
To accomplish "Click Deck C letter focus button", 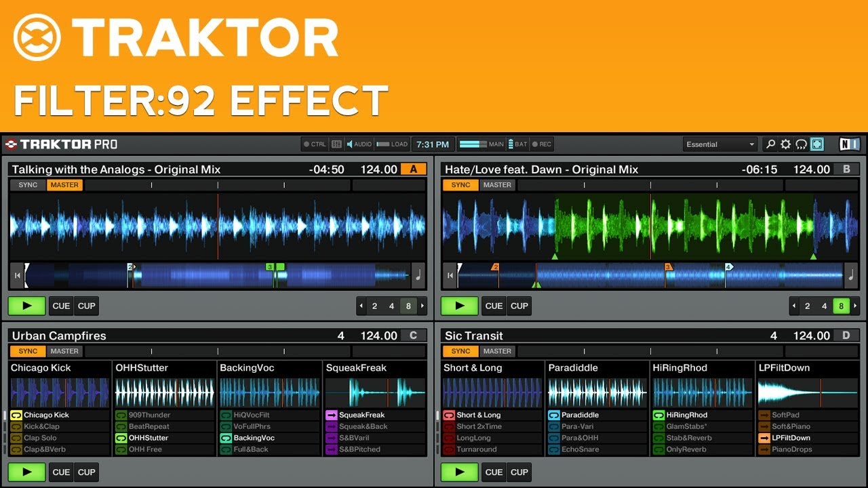I will [x=413, y=335].
